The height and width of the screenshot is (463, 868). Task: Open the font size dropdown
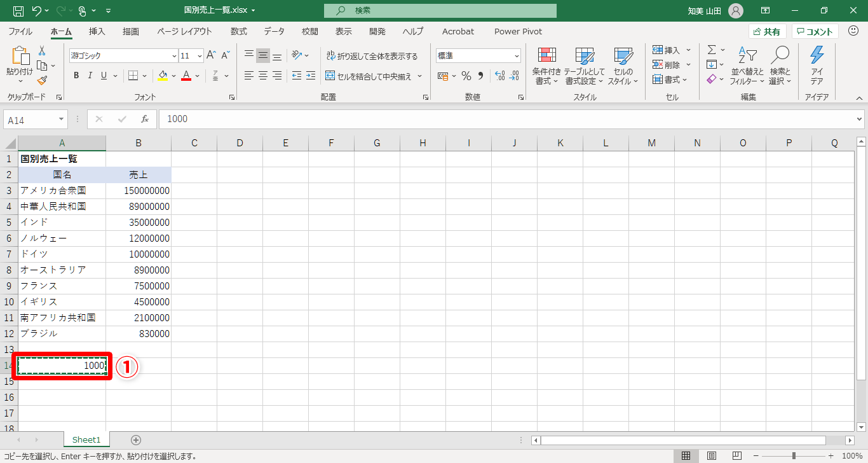[200, 56]
